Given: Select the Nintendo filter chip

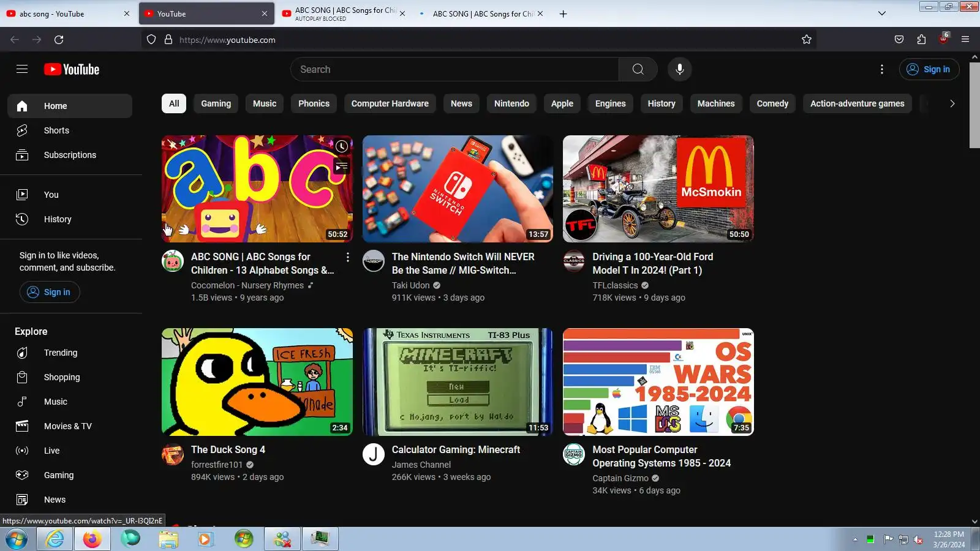Looking at the screenshot, I should pyautogui.click(x=511, y=103).
